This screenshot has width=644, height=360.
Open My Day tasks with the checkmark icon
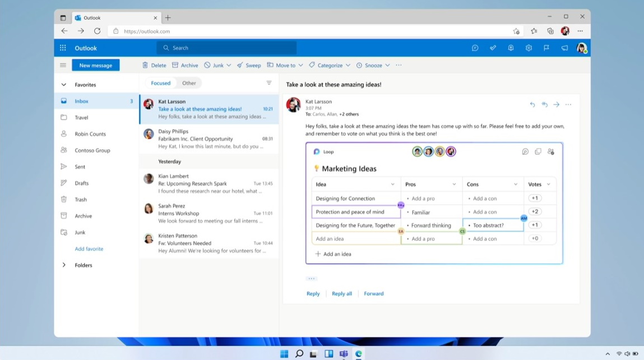pos(493,48)
